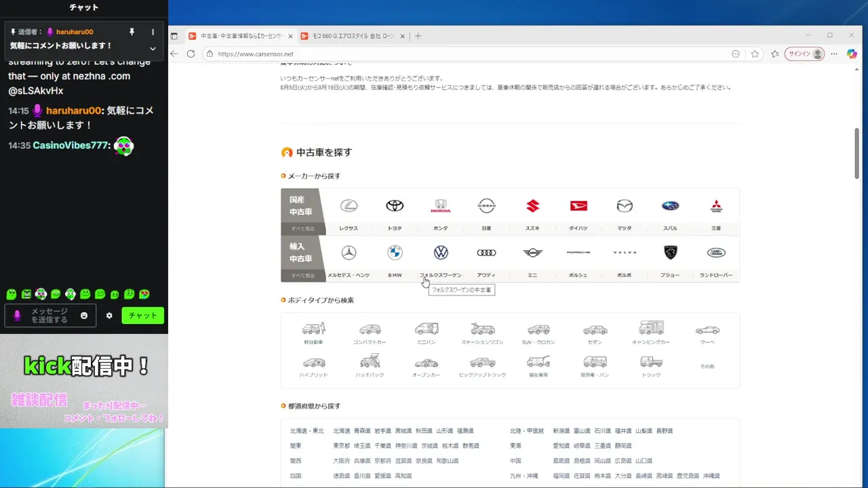Open the Nissan (日産) maker logo
The image size is (868, 488).
click(486, 206)
